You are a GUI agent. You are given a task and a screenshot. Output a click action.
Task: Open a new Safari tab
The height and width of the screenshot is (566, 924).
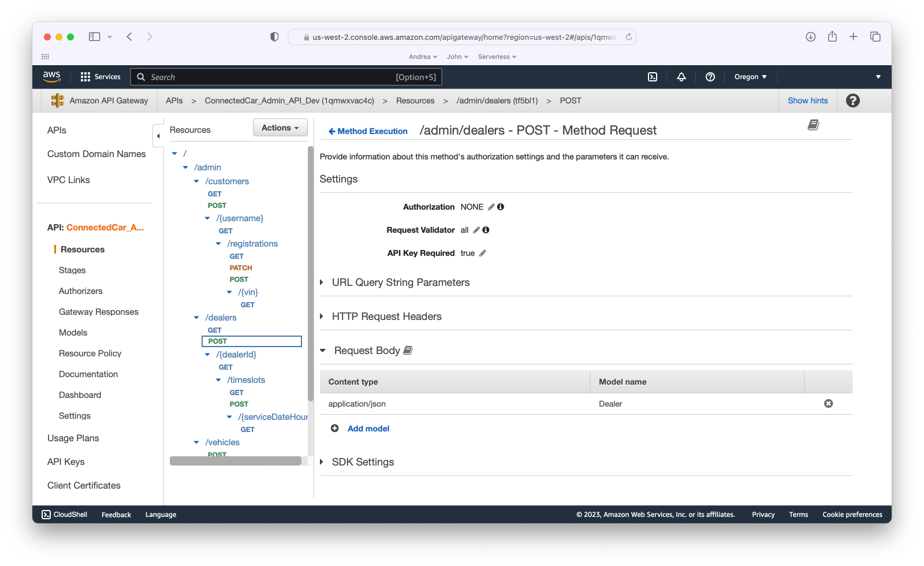tap(854, 37)
